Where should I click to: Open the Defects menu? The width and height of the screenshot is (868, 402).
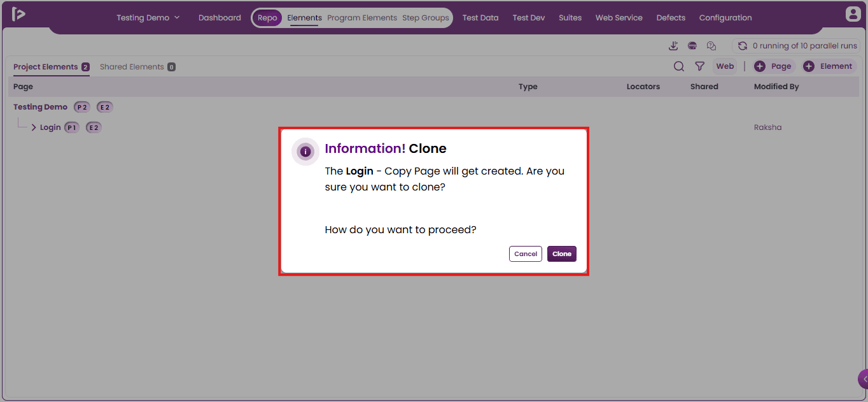click(671, 18)
